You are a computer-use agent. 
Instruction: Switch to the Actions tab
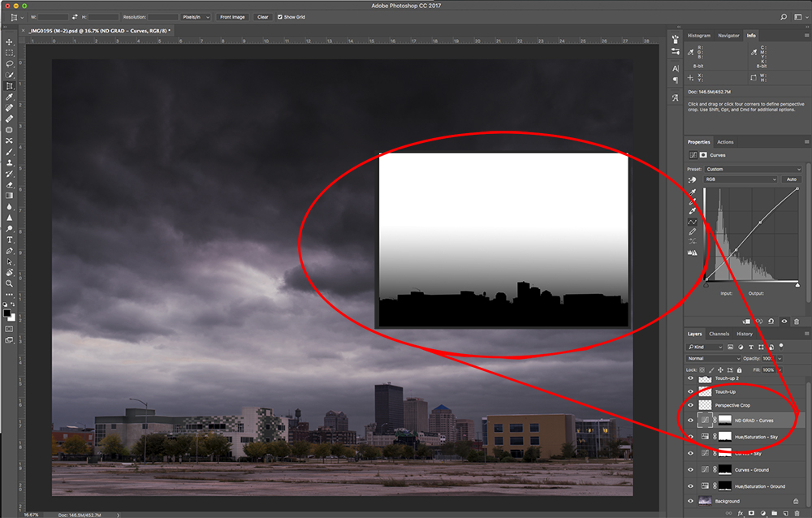click(725, 142)
